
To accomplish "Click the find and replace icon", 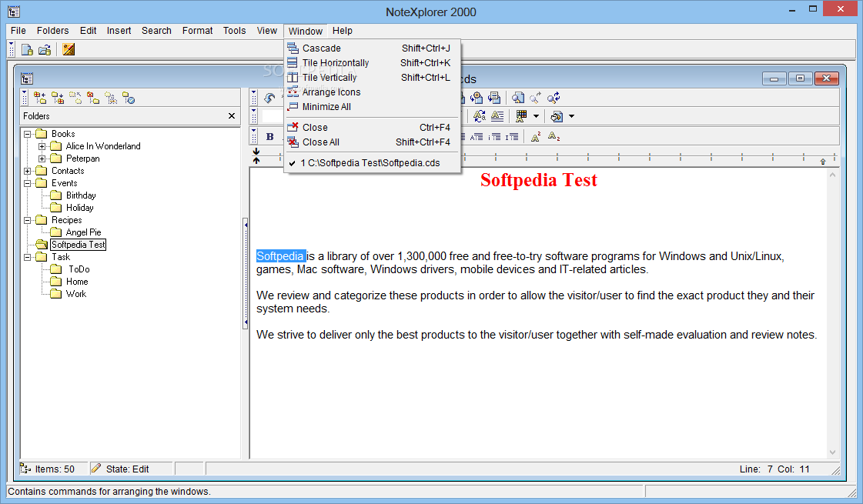I will [x=554, y=98].
